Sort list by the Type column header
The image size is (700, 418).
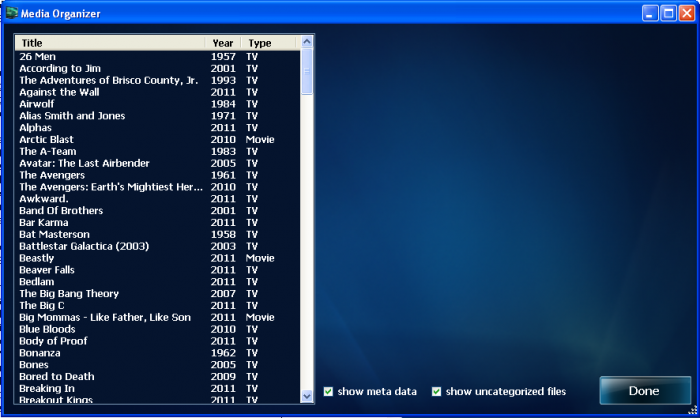point(268,43)
